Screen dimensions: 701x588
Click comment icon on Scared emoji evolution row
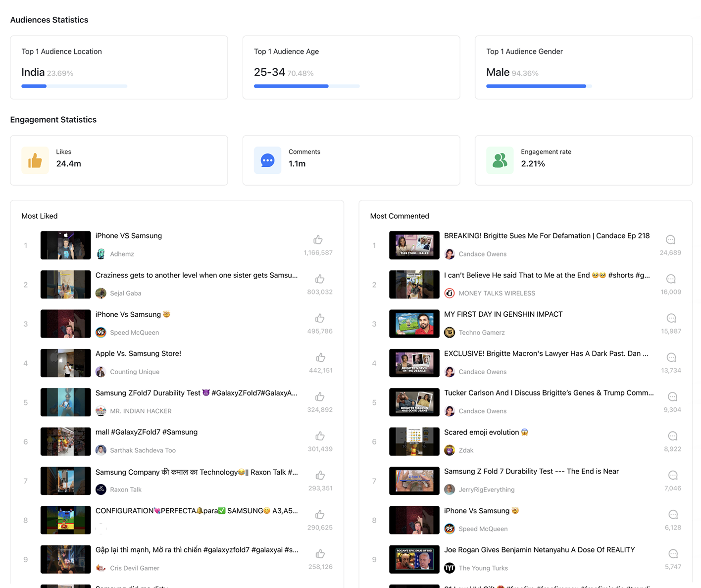point(673,436)
